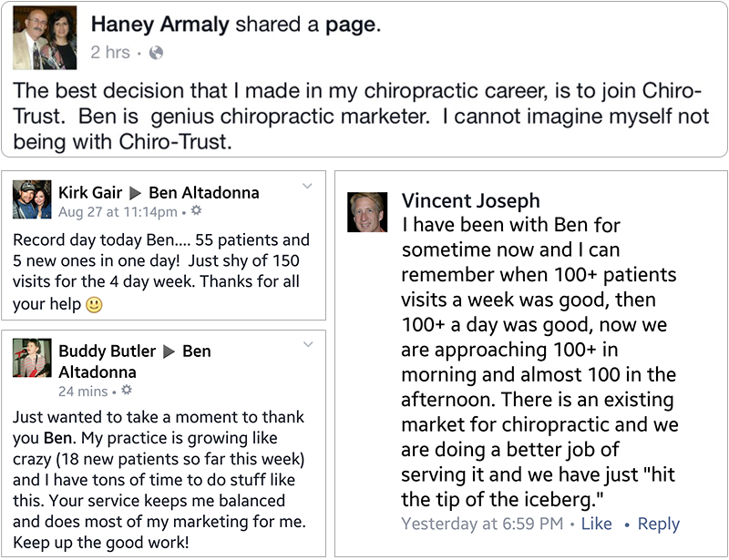Click the Aug 27 at 11:14pm timestamp
Screen dimensions: 729x560
pyautogui.click(x=118, y=212)
